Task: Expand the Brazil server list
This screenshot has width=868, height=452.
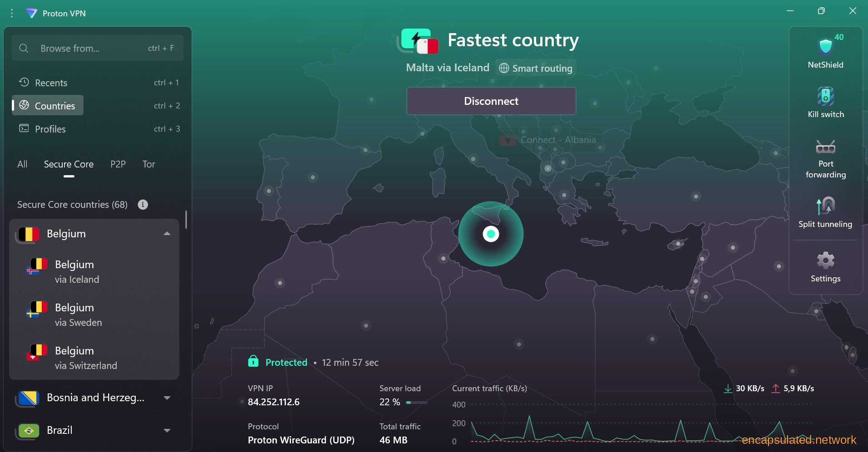Action: (x=167, y=430)
